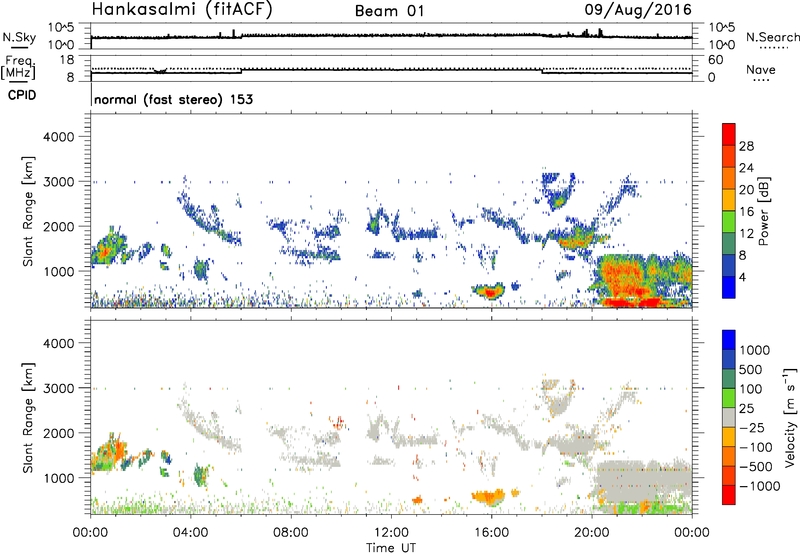The height and width of the screenshot is (554, 800).
Task: Click the grey -25 to 25 velocity colorbar segment
Action: (x=729, y=418)
